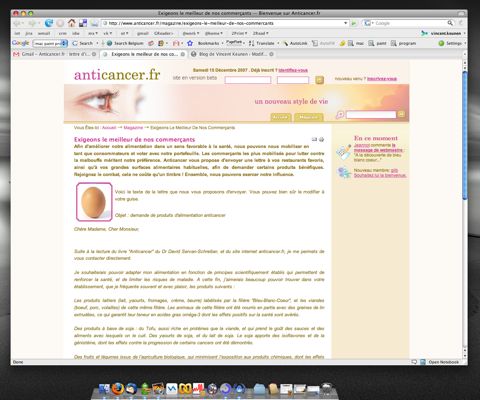The width and height of the screenshot is (480, 400).
Task: Select the 'Exigeons le meilleur de nos co...' tab
Action: click(x=144, y=54)
